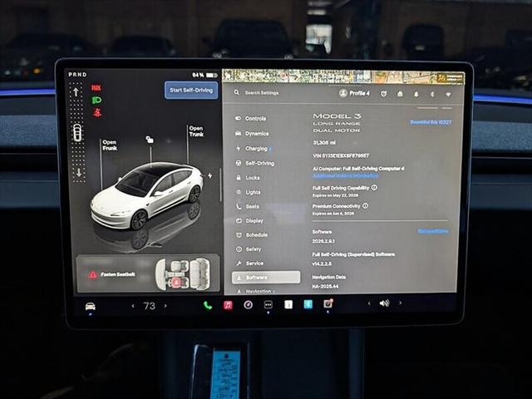Open the white document app icon
The image size is (532, 399).
[x=288, y=304]
